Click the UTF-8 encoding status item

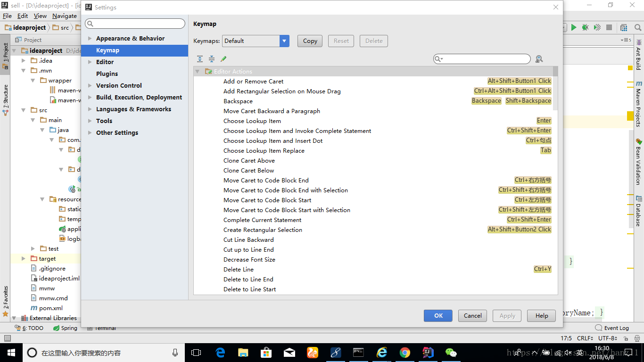click(608, 338)
